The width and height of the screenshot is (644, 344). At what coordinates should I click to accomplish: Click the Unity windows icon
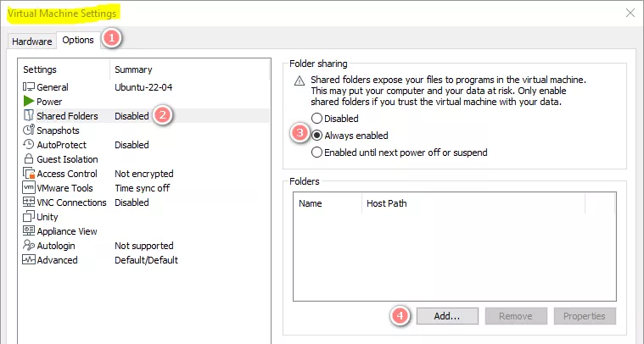tap(29, 217)
